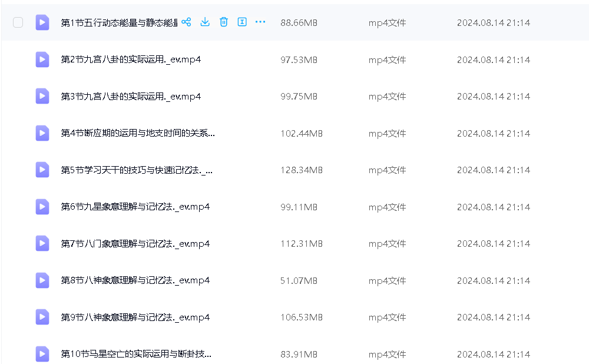This screenshot has height=364, width=589.
Task: Click the 第9节八神象意理解与记忆法 file name
Action: [135, 317]
